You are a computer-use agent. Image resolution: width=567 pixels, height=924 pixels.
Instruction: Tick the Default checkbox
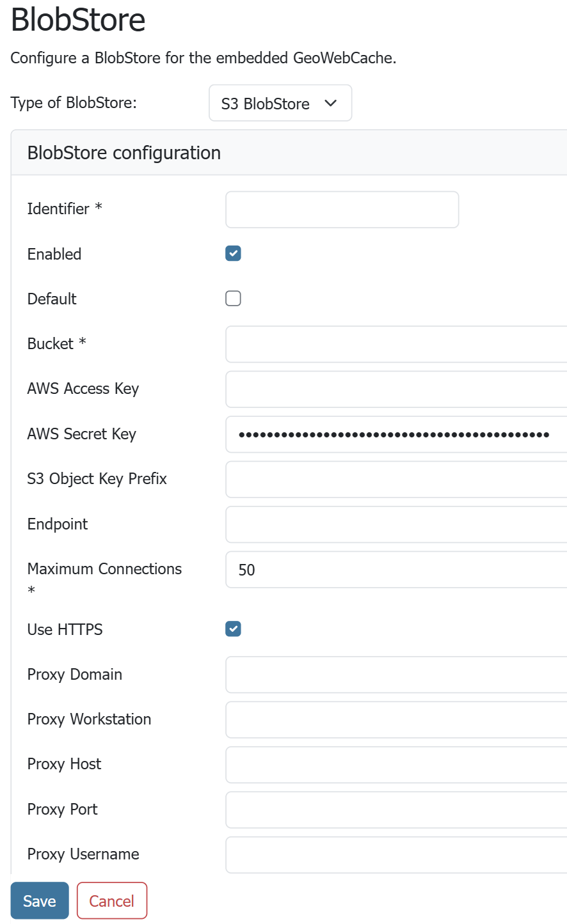(233, 299)
